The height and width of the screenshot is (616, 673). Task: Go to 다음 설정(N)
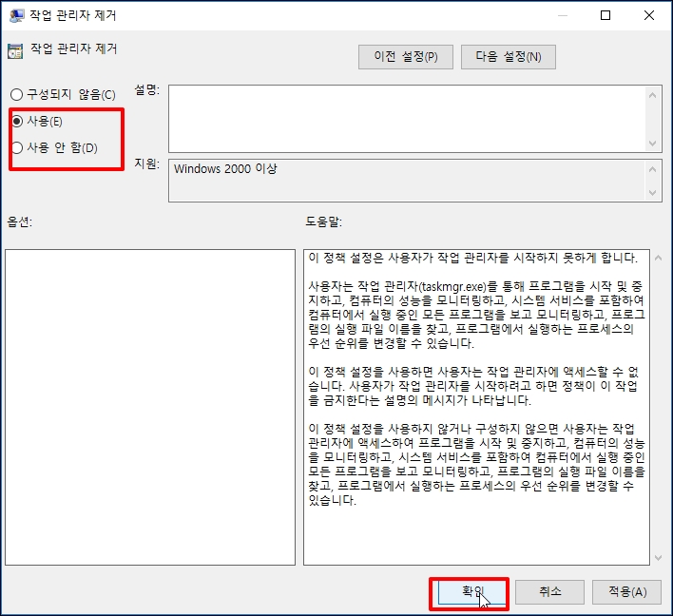coord(509,57)
